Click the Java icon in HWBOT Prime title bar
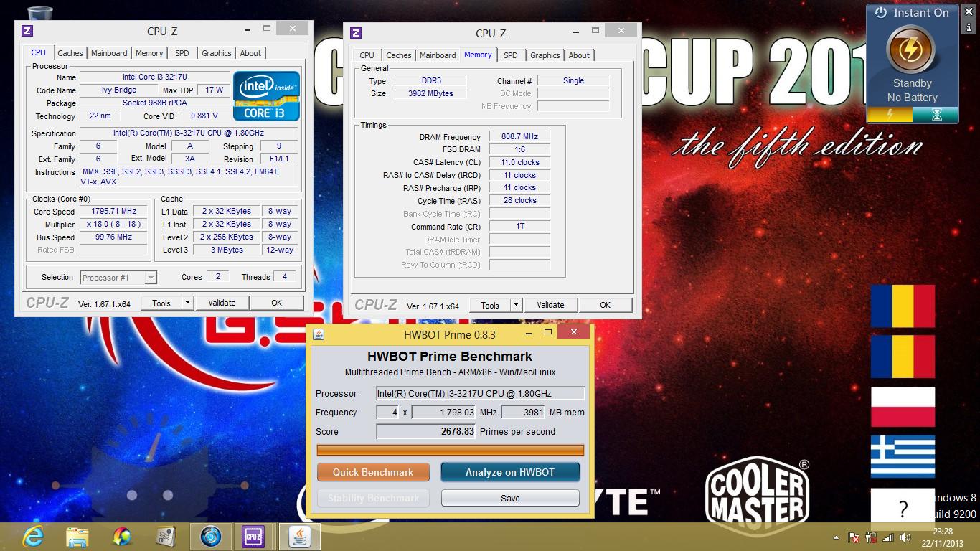Image resolution: width=980 pixels, height=551 pixels. 319,334
